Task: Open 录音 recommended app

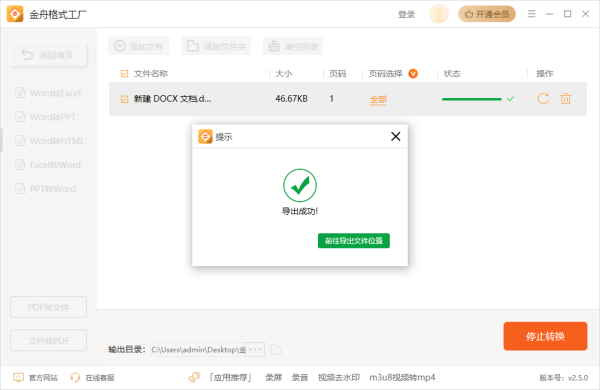Action: point(300,377)
